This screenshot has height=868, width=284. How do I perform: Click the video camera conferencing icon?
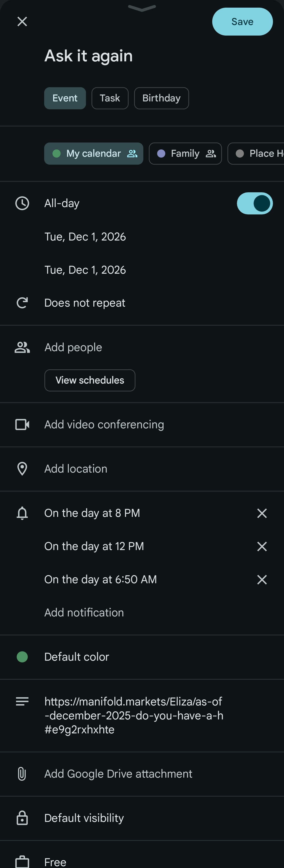pos(22,425)
